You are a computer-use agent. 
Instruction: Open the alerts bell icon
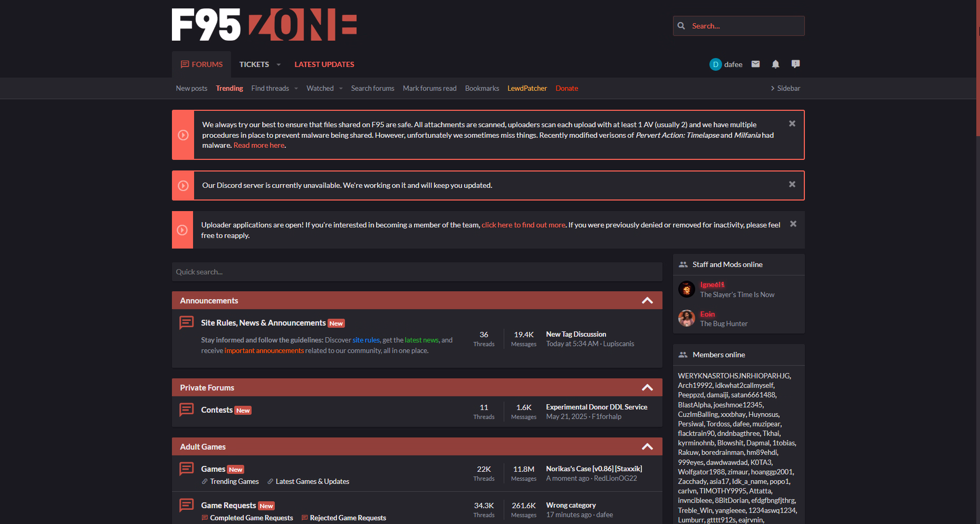pyautogui.click(x=775, y=64)
